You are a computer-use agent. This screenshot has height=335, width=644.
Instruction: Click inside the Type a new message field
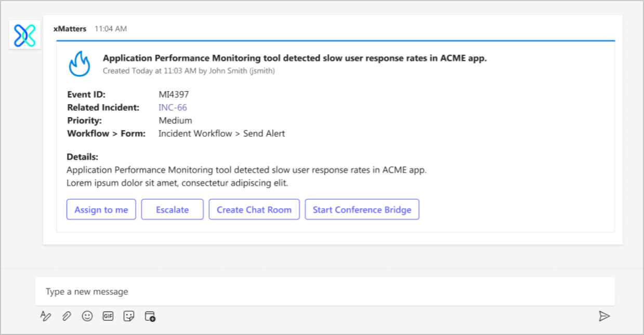click(x=208, y=291)
